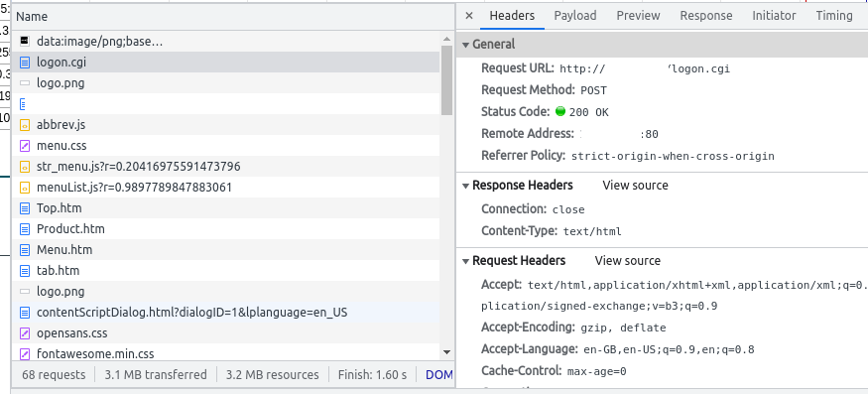The height and width of the screenshot is (394, 868).
Task: Open the Timing tab
Action: 834,16
